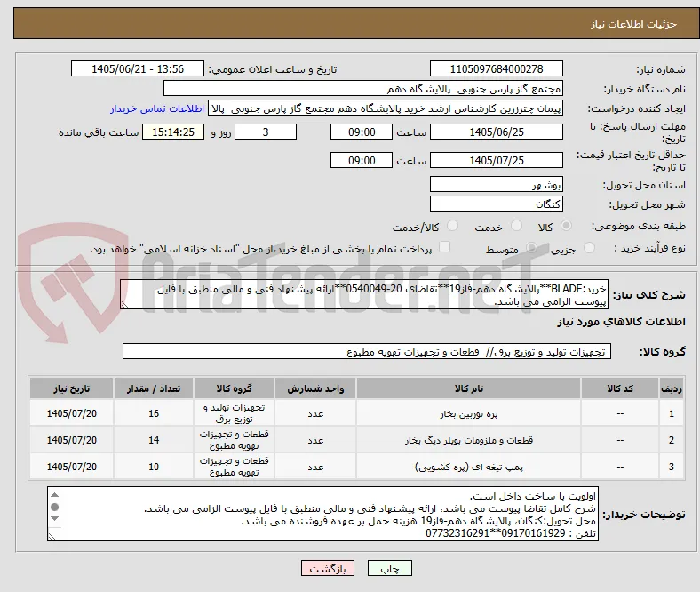Viewport: 700px width, 592px height.
Task: Click the announcement date field 1405/06/21 - 13:56
Action: coord(138,68)
